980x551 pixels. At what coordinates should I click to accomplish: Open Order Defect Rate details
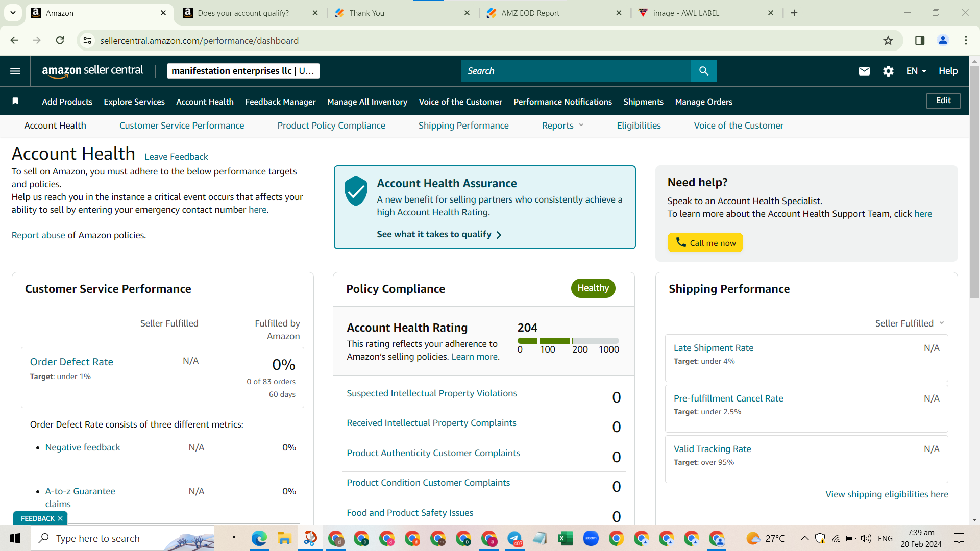(71, 362)
